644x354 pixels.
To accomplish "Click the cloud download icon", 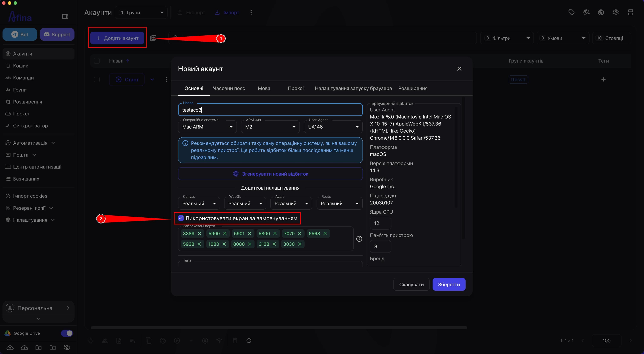I will 24,347.
